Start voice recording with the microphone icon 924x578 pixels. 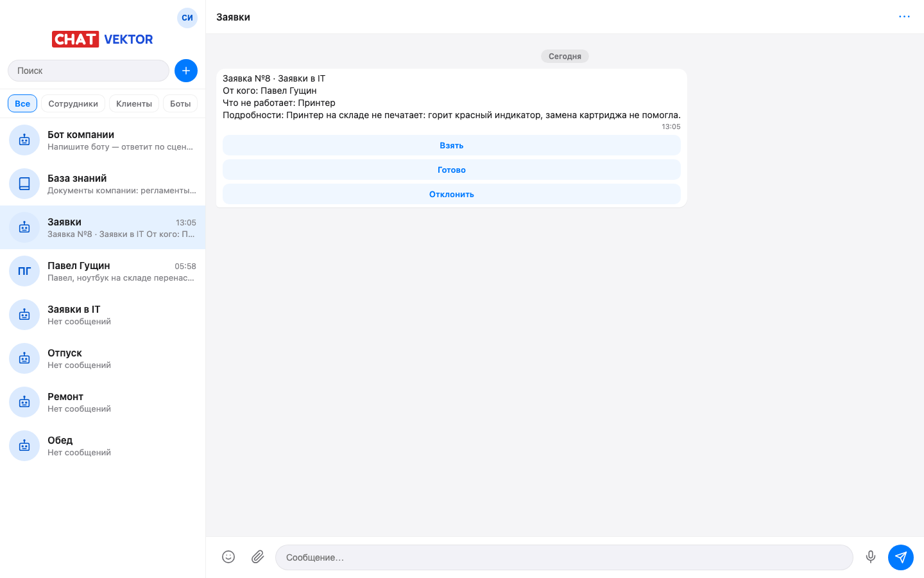[871, 557]
